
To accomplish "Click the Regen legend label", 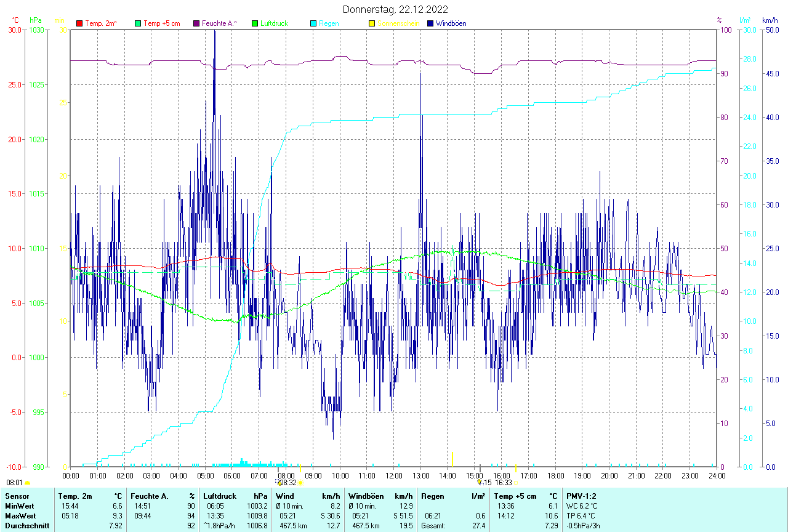I will click(x=329, y=23).
